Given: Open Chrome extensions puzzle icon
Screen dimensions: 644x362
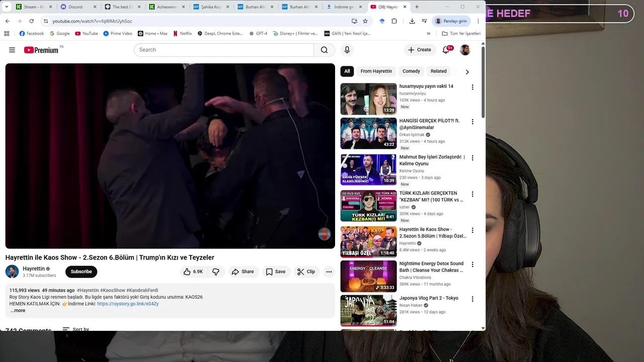Looking at the screenshot, I should pyautogui.click(x=394, y=21).
